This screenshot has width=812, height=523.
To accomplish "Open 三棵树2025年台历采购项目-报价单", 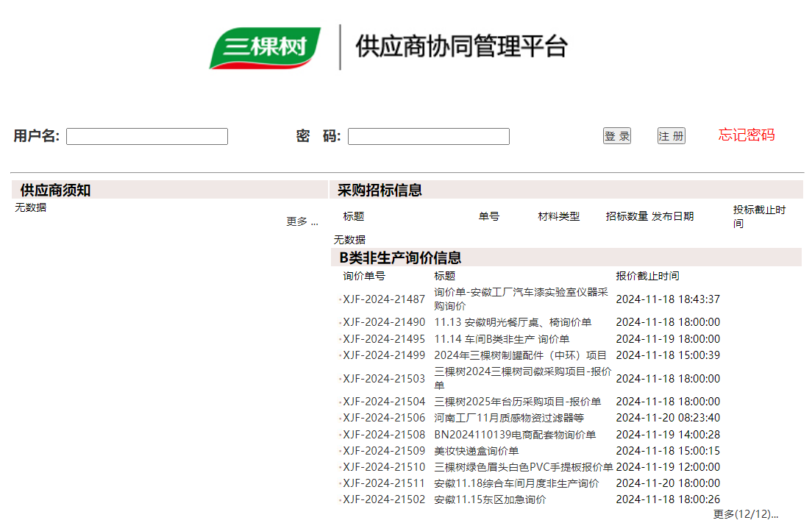I will (x=517, y=402).
